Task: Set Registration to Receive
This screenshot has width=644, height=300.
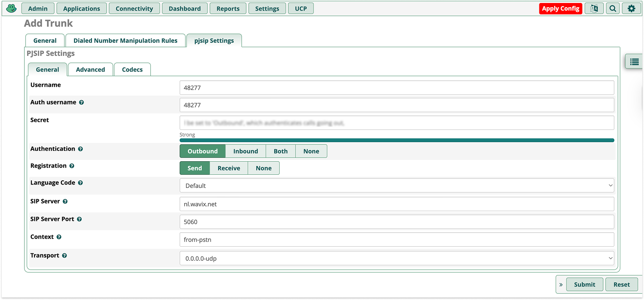Action: [x=229, y=168]
